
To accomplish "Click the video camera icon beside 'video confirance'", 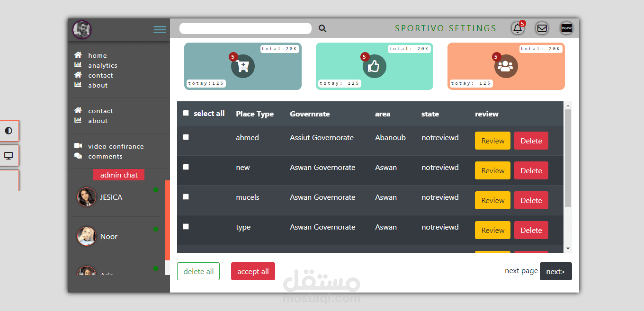I will click(78, 146).
